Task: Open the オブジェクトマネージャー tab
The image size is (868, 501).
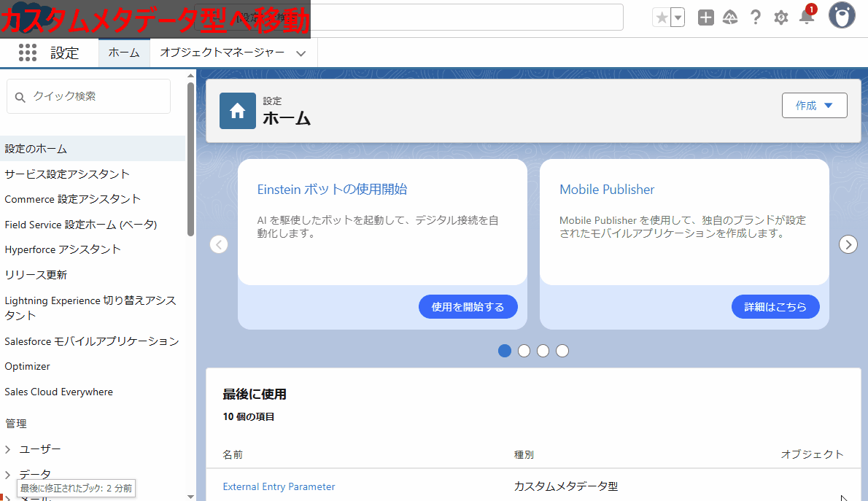Action: coord(222,53)
